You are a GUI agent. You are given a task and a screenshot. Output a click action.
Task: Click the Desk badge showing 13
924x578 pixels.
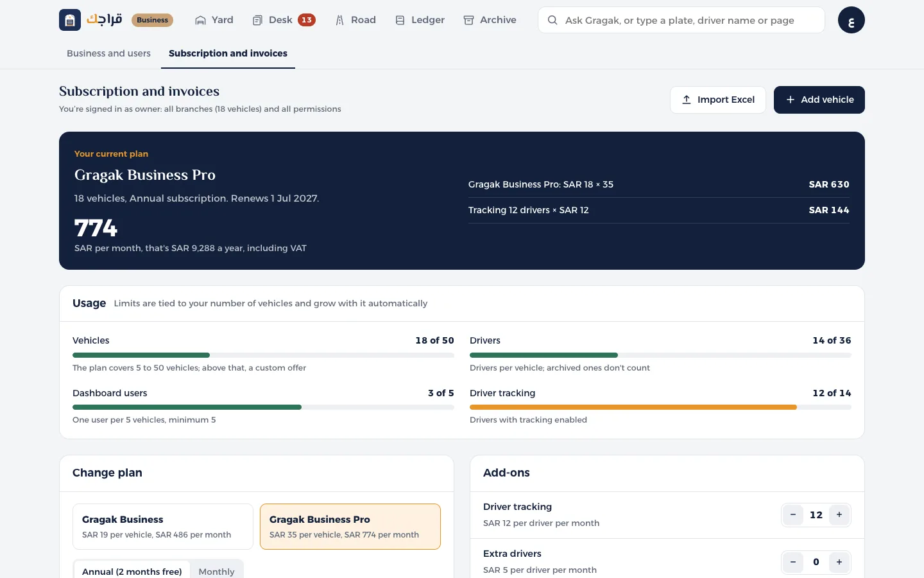[307, 20]
